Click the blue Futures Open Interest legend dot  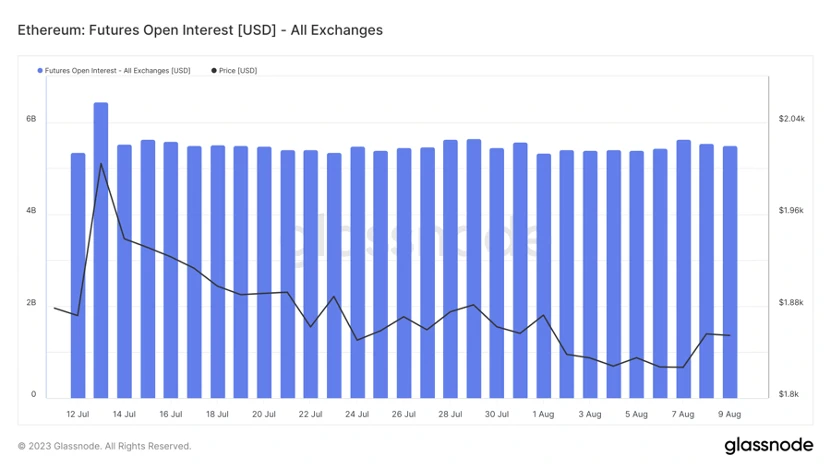40,71
